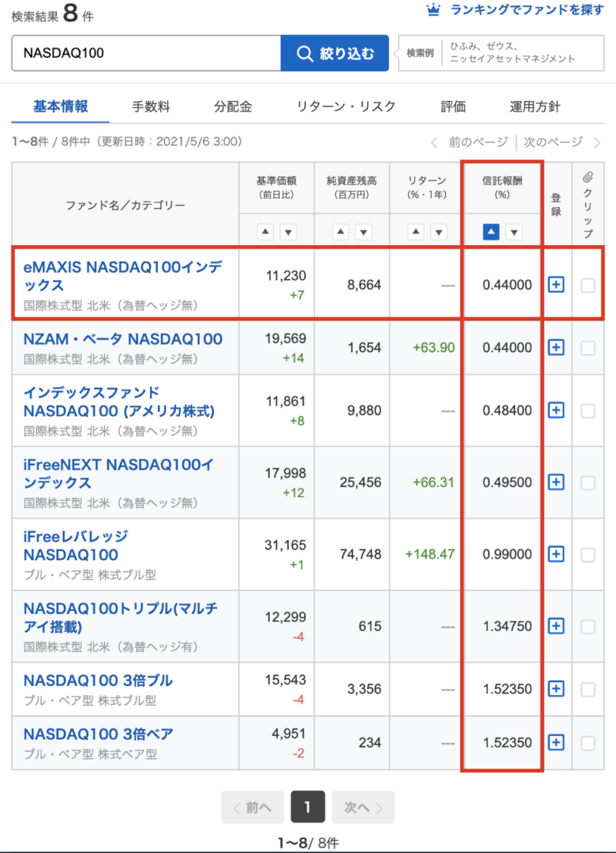This screenshot has height=853, width=616.
Task: Go to 次のページ at top
Action: [561, 143]
